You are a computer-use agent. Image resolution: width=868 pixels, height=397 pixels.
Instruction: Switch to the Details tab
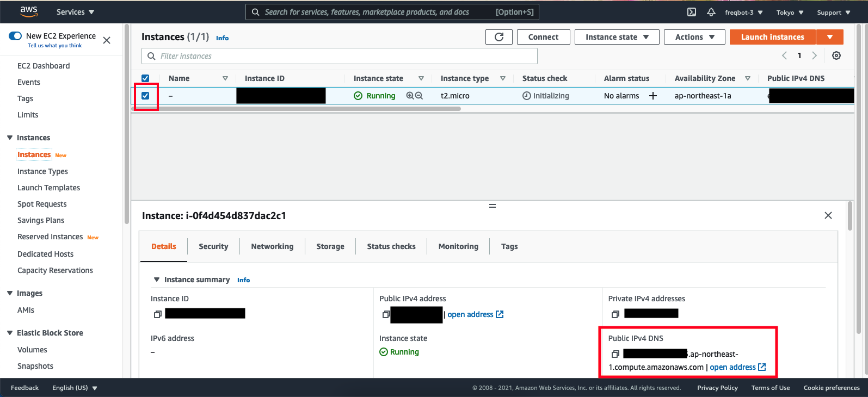coord(164,246)
